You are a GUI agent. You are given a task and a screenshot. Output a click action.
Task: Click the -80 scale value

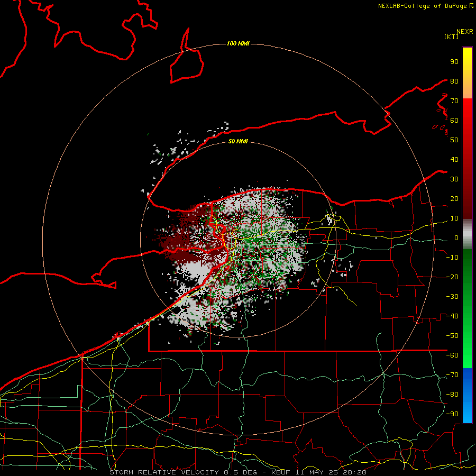pos(452,395)
